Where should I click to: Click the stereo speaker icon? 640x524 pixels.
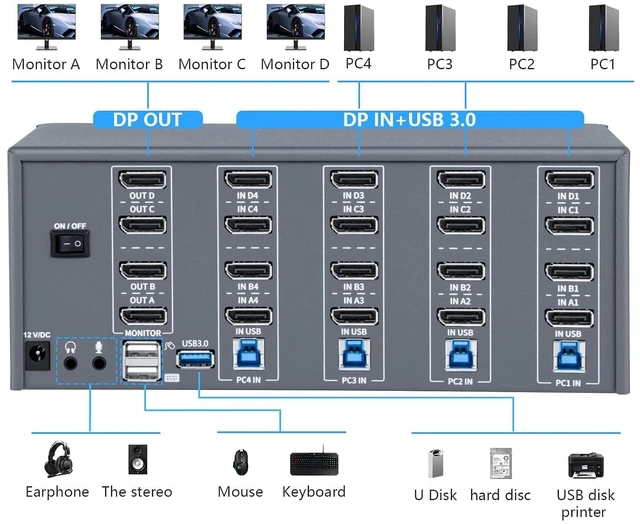[138, 459]
